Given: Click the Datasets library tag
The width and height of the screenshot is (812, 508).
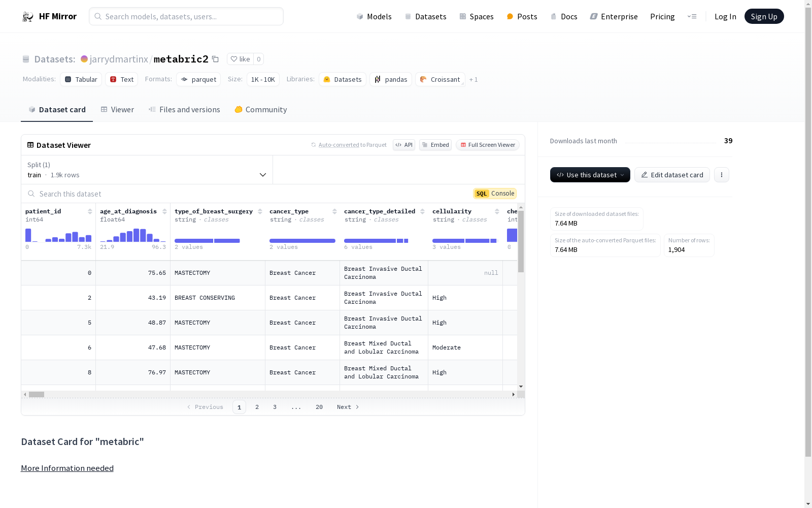Looking at the screenshot, I should [x=343, y=79].
